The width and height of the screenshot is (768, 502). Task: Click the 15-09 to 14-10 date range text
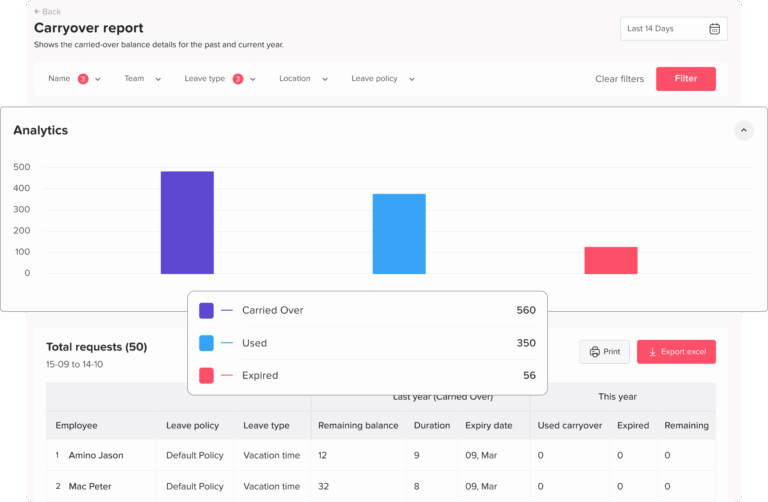[x=74, y=364]
